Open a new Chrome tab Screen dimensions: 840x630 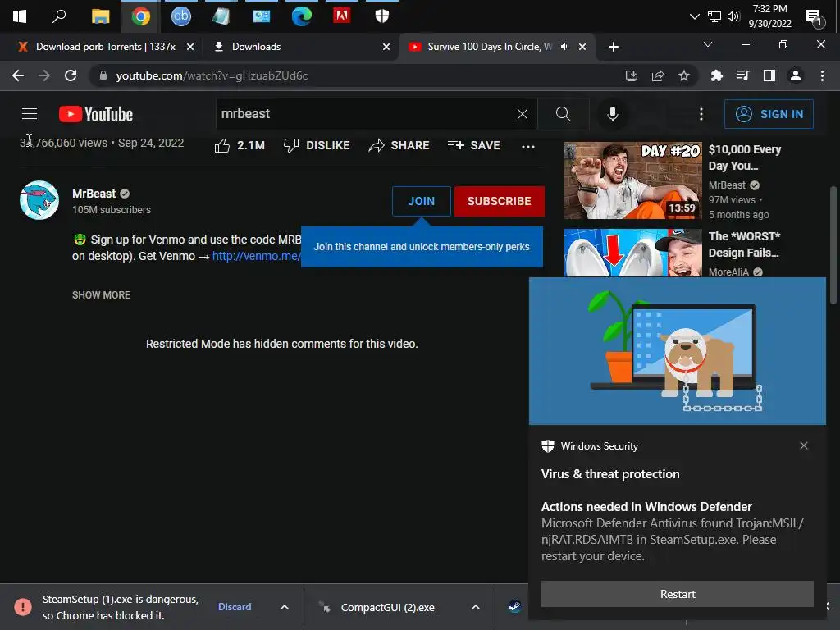click(614, 47)
